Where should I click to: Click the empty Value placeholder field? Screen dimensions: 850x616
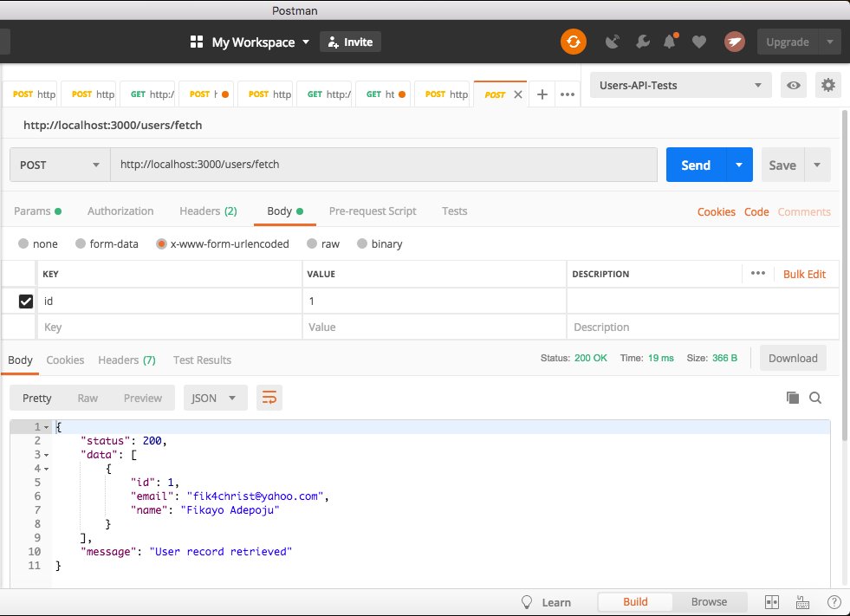point(434,327)
